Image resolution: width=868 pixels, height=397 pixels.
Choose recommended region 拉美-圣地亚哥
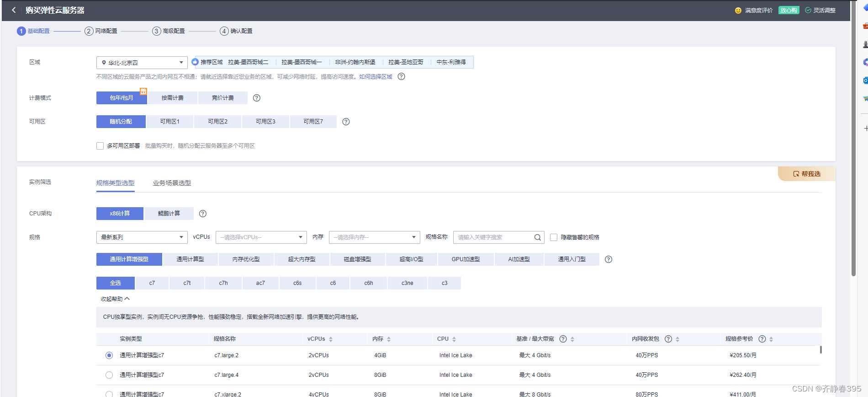click(x=406, y=62)
